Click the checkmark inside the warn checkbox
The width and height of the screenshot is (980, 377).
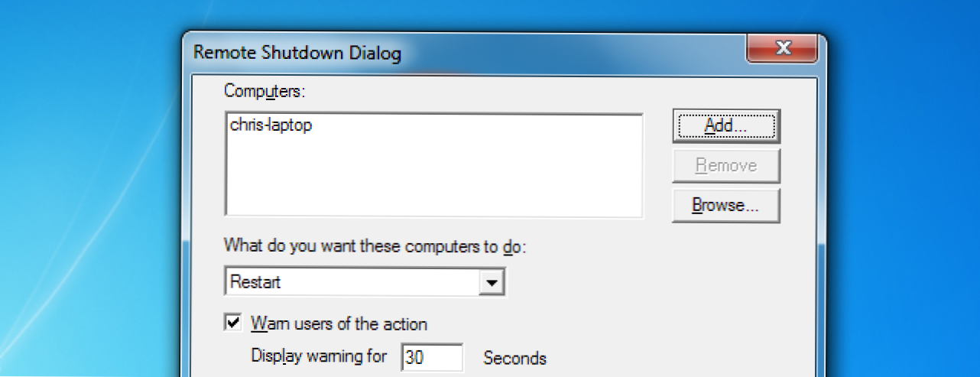(x=233, y=323)
